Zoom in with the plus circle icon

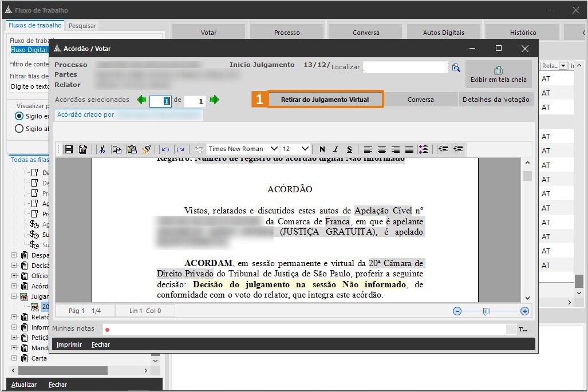click(524, 311)
